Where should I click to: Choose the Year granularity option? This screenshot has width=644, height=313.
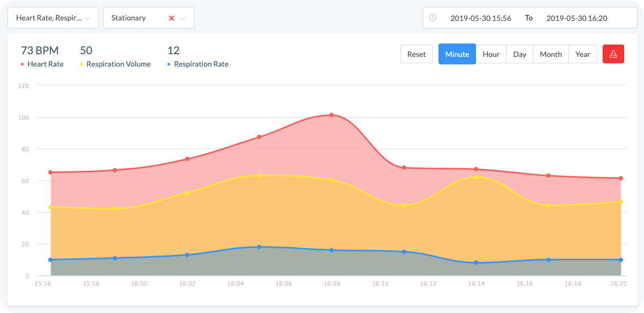(583, 54)
